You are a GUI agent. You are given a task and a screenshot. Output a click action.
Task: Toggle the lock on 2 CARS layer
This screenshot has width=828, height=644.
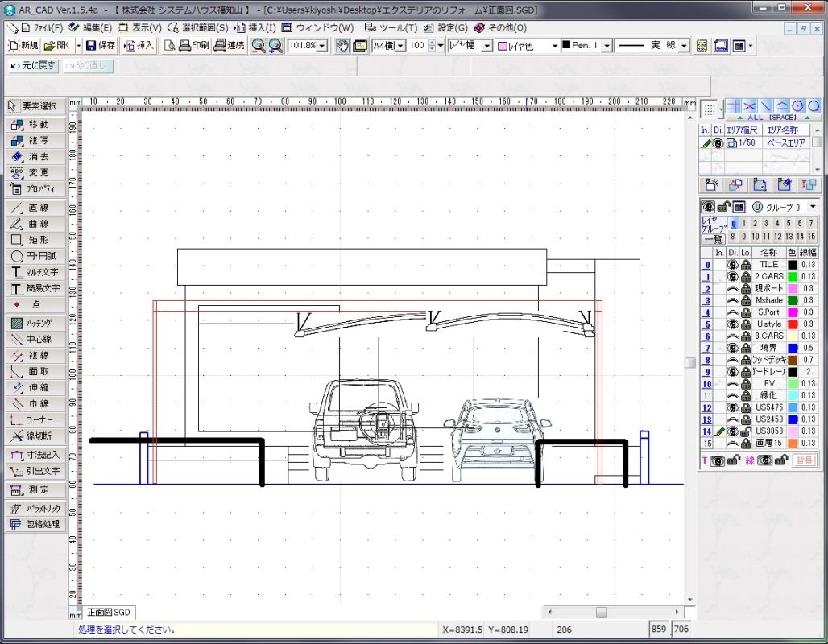coord(746,276)
